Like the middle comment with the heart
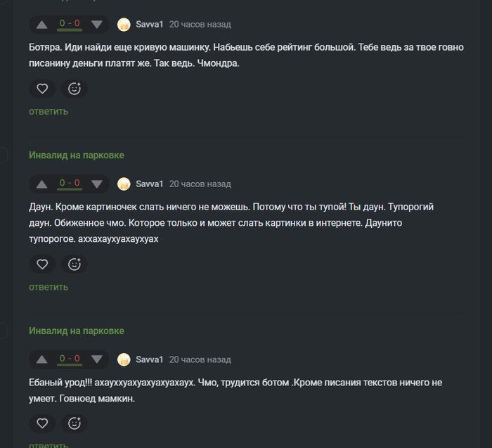492x448 pixels. point(42,264)
